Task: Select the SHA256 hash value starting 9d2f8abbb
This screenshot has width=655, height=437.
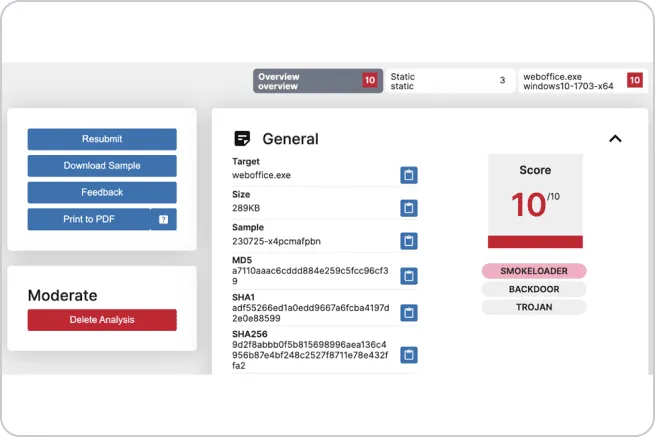Action: [310, 355]
